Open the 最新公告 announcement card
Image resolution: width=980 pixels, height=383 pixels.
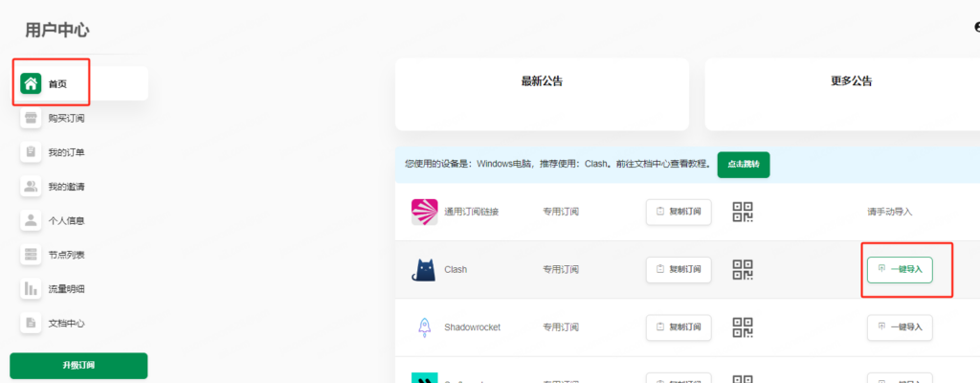[542, 94]
